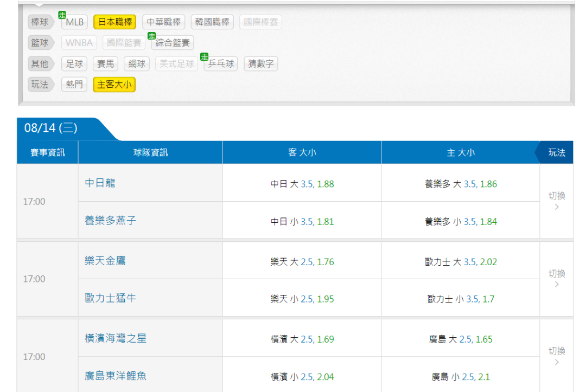This screenshot has height=392, width=586.
Task: Expand 切換 for 中日龍 match
Action: [x=556, y=201]
